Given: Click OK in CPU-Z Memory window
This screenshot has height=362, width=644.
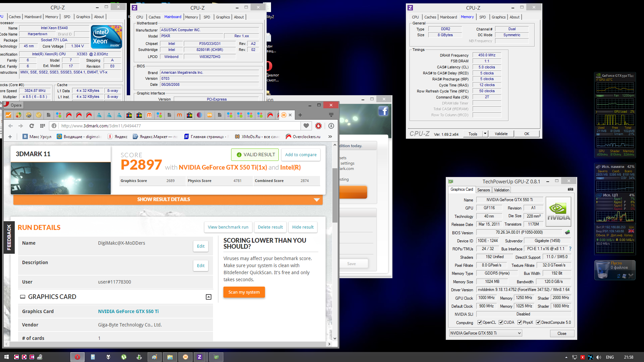Looking at the screenshot, I should click(x=527, y=134).
